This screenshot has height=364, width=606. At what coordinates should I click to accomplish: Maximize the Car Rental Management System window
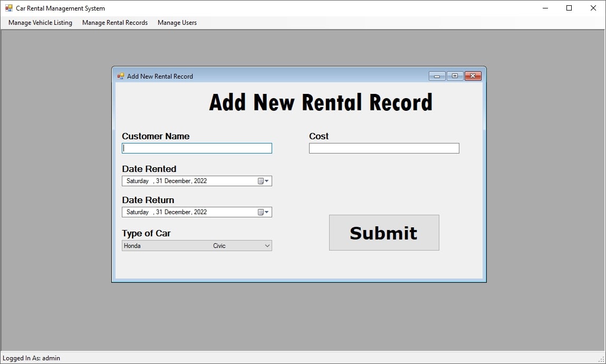(569, 8)
